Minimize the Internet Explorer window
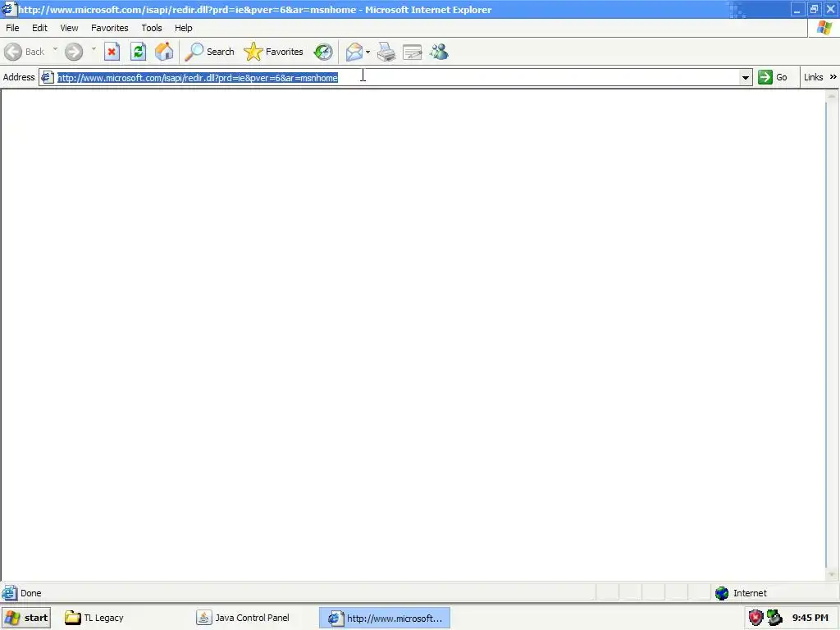The width and height of the screenshot is (840, 630). (797, 9)
